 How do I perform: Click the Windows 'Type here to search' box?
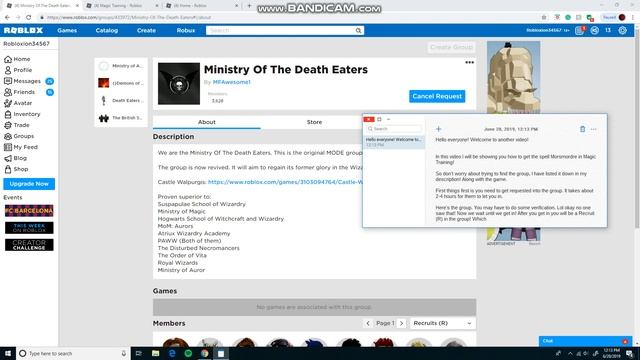[x=73, y=353]
